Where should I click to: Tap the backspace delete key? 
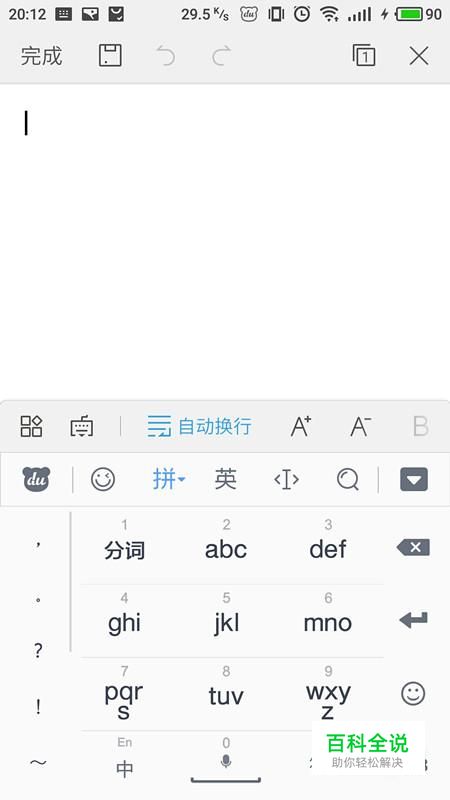pyautogui.click(x=413, y=547)
